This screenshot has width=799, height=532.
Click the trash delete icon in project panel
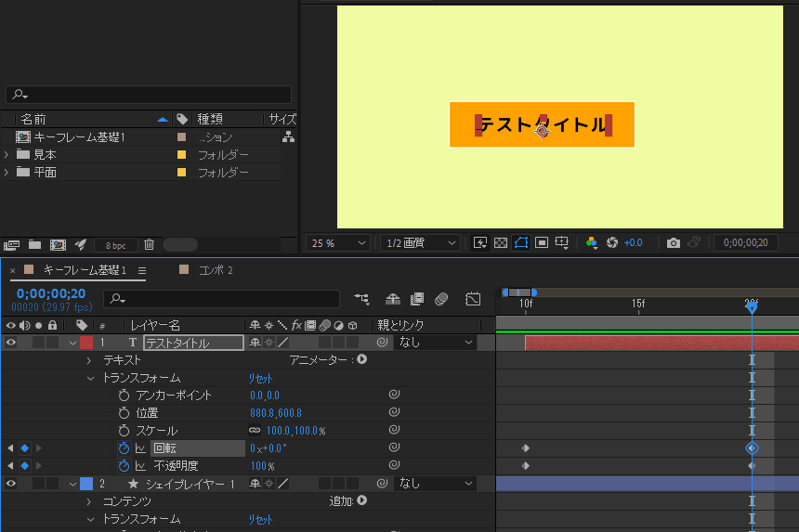coord(149,245)
